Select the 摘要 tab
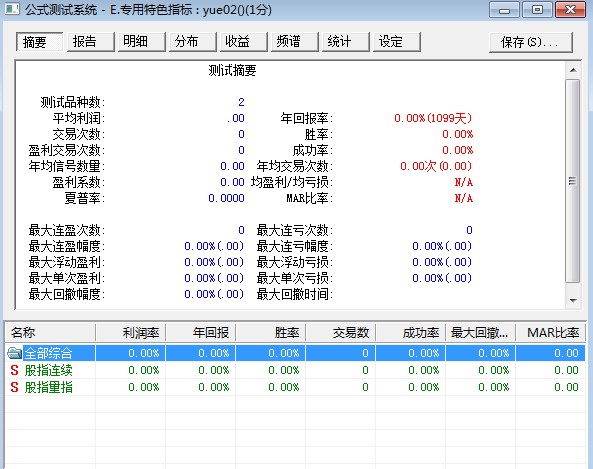 [40, 42]
